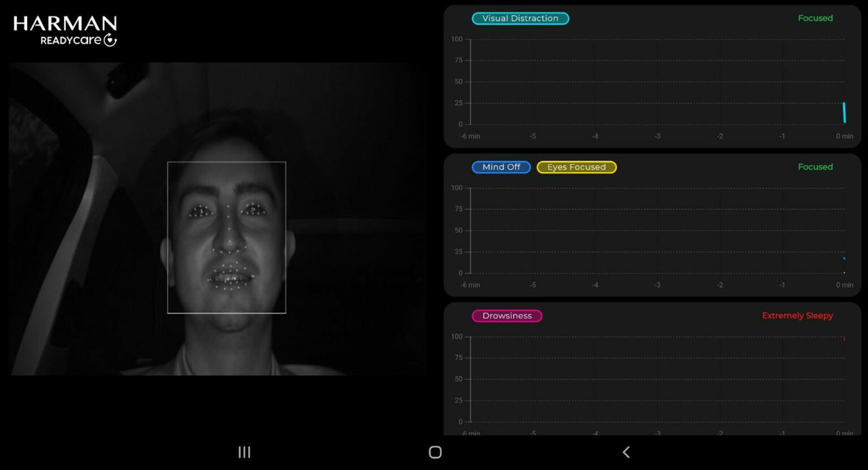This screenshot has height=470, width=868.
Task: Toggle Mind Off graph visibility
Action: point(501,167)
